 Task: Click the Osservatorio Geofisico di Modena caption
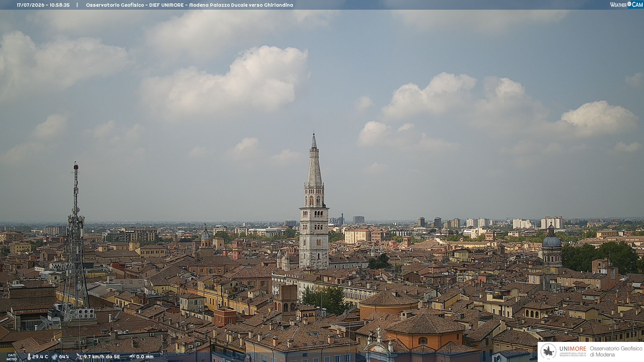[616, 352]
